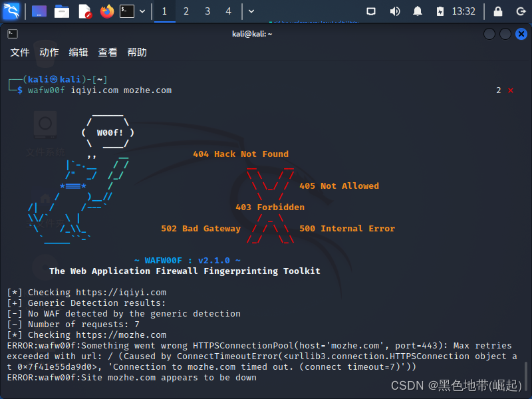
Task: Switch to workspace 2
Action: (x=186, y=11)
